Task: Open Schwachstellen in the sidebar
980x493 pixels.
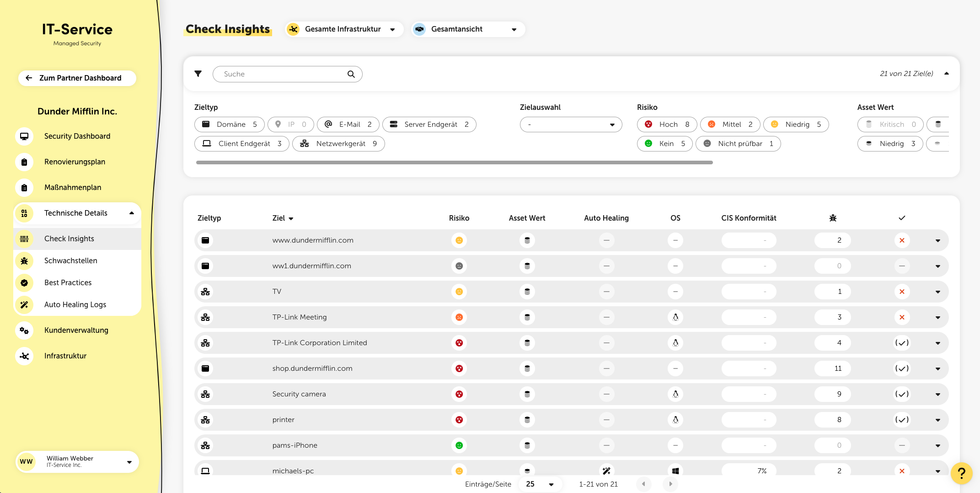Action: click(x=70, y=260)
